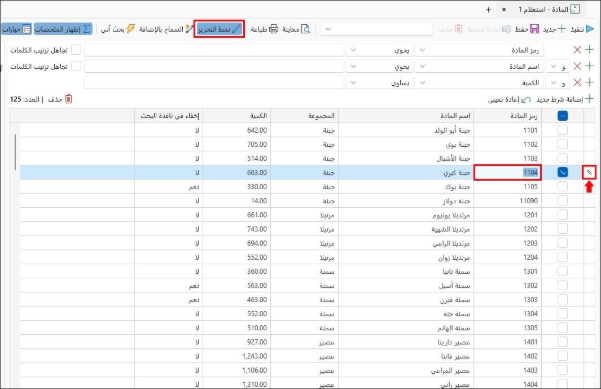601x389 pixels.
Task: Click the plus icon on رمز المادة condition row
Action: 590,50
